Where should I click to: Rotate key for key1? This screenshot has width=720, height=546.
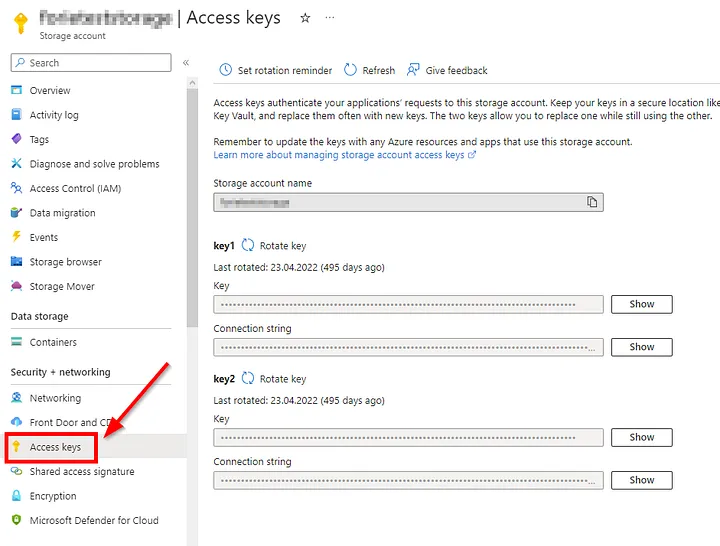point(274,246)
